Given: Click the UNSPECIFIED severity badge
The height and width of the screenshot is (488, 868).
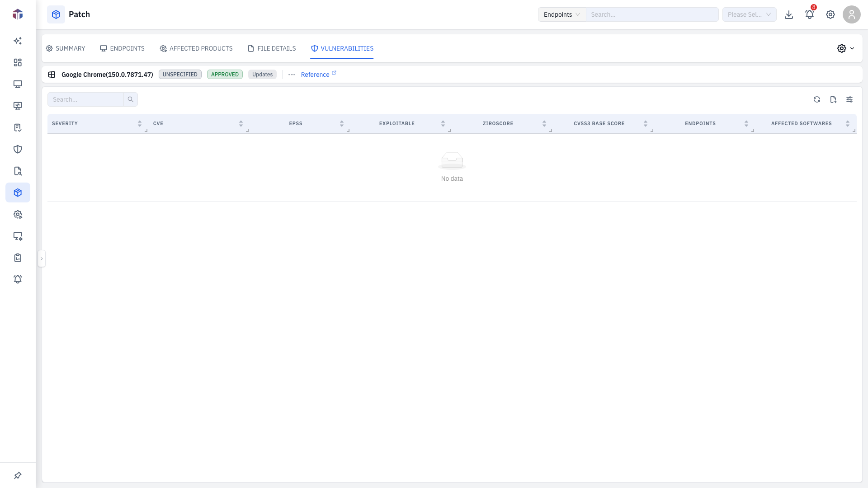Looking at the screenshot, I should [x=180, y=75].
